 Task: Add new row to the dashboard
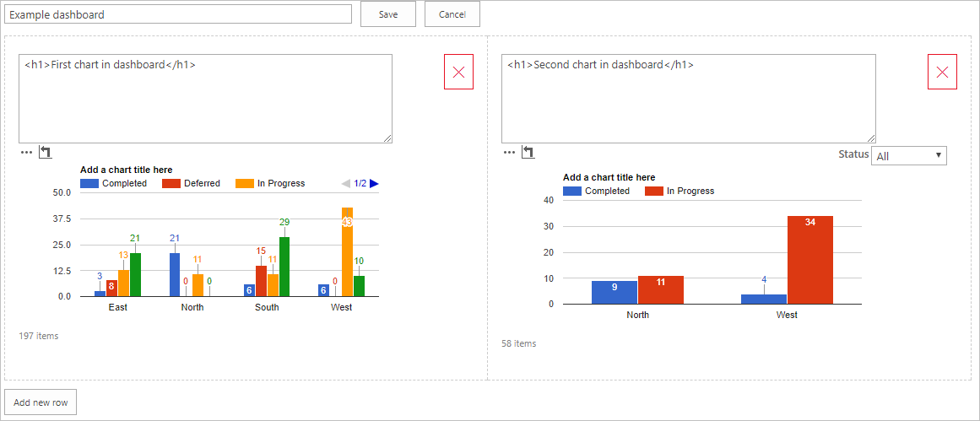pos(41,402)
